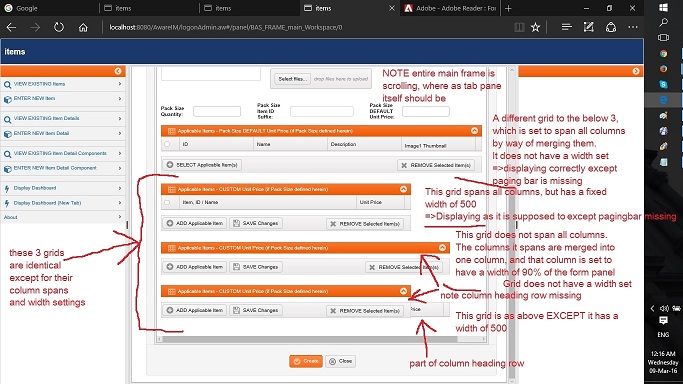Collapse left menu panel orange arrow

[118, 71]
